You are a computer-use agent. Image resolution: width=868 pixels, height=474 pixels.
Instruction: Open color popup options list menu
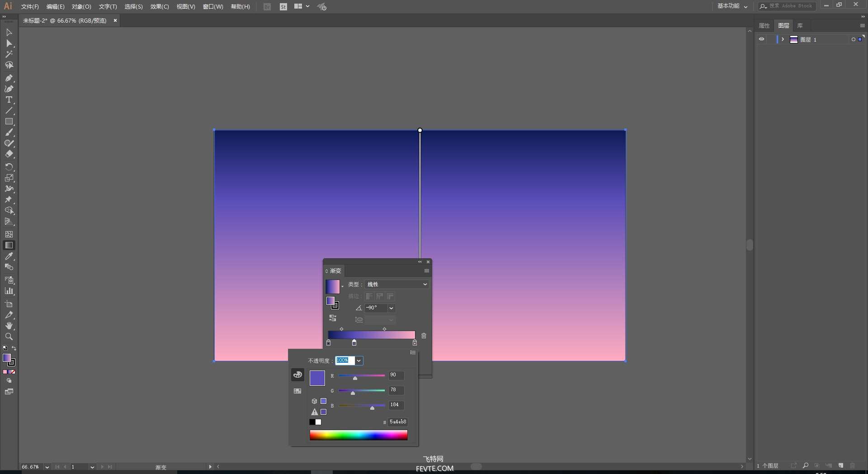tap(413, 352)
